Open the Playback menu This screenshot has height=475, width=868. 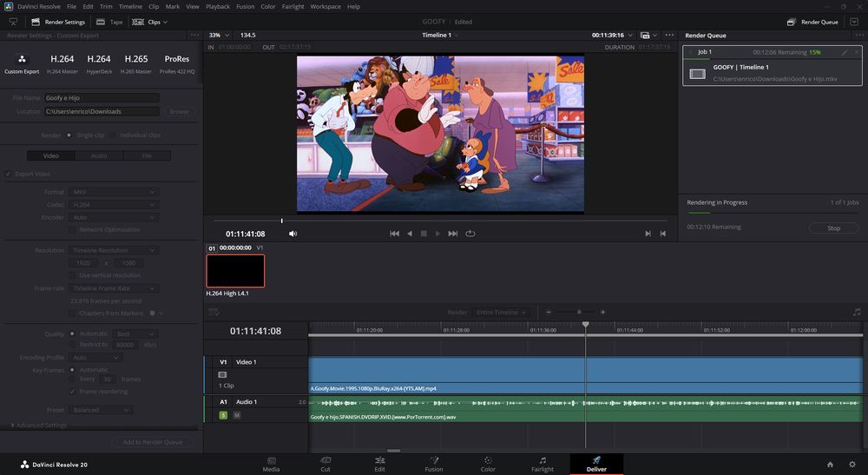pyautogui.click(x=218, y=6)
